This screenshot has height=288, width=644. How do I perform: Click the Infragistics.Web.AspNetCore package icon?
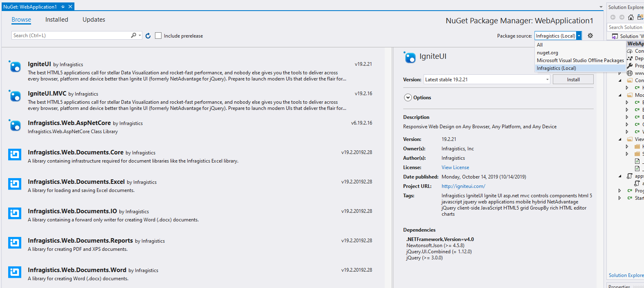click(15, 126)
